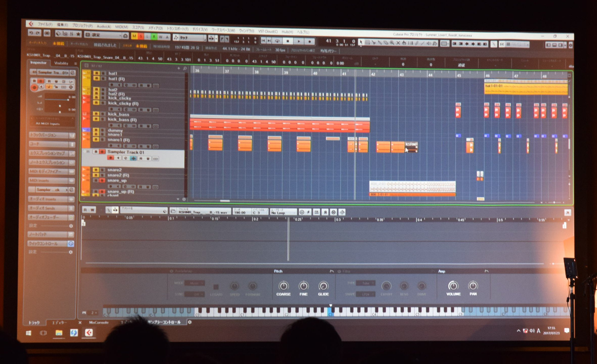597x364 pixels.
Task: Select the Mute X tool
Action: point(398,43)
